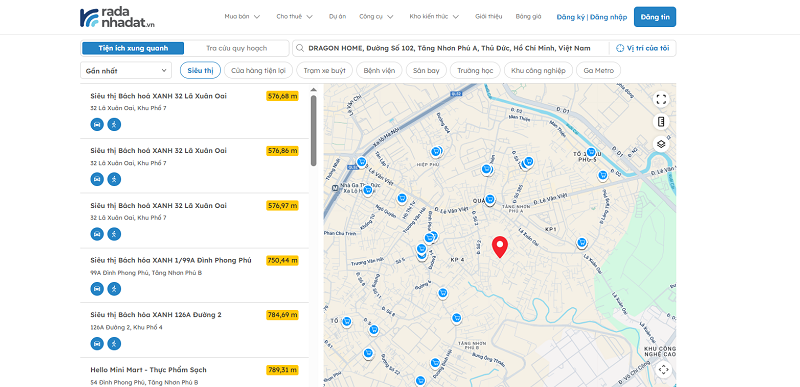Select the Bệnh viện filter
Viewport: 800px width, 387px height.
[x=379, y=70]
